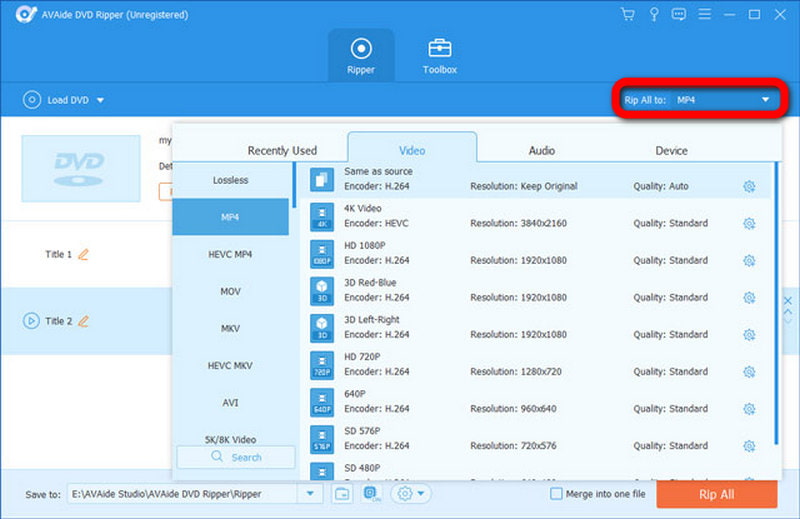Open the Toolbox tab
800x519 pixels.
tap(439, 56)
